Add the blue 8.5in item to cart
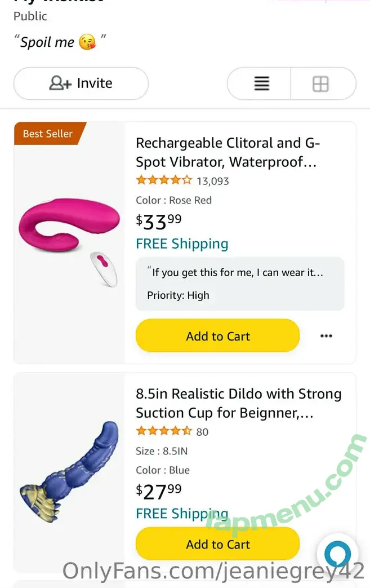Viewport: 370px width, 588px height. coord(217,544)
